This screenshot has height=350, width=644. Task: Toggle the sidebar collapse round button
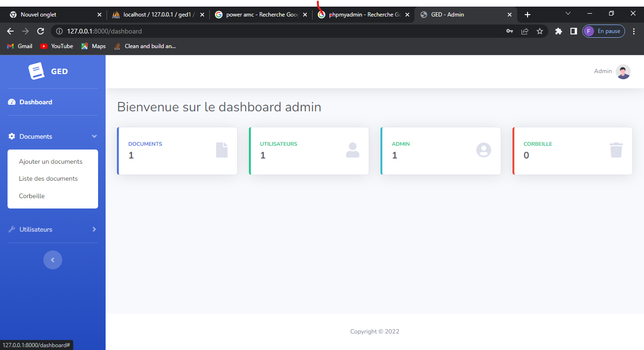click(53, 260)
